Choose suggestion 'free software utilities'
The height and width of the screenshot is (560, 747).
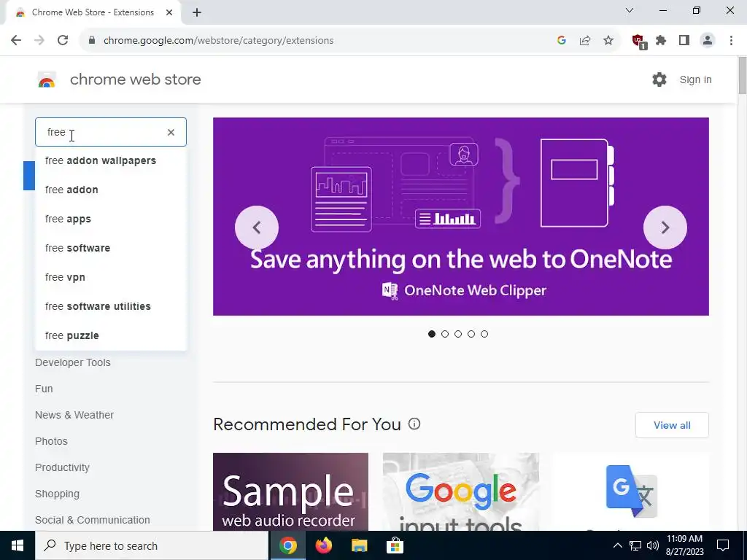pyautogui.click(x=111, y=306)
